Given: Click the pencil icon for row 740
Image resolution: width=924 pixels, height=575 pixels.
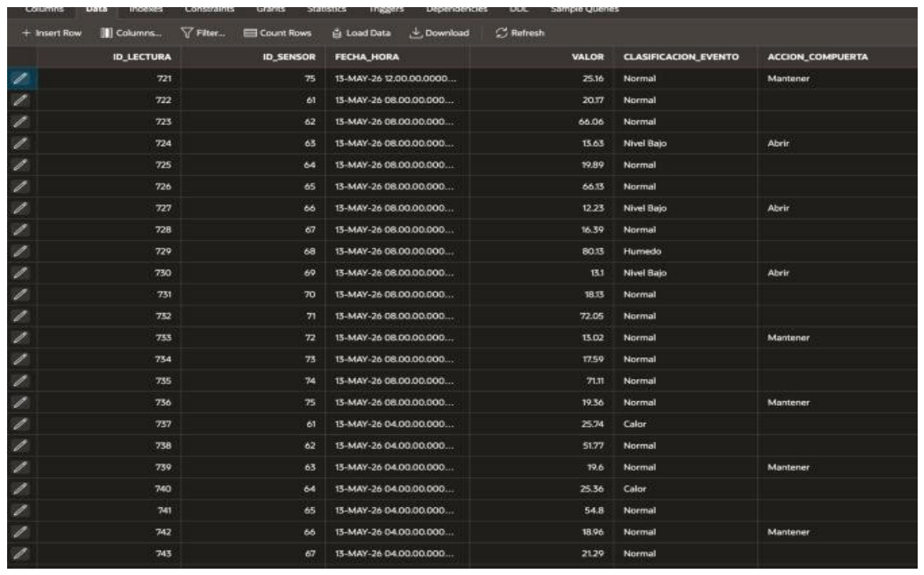Looking at the screenshot, I should [21, 489].
